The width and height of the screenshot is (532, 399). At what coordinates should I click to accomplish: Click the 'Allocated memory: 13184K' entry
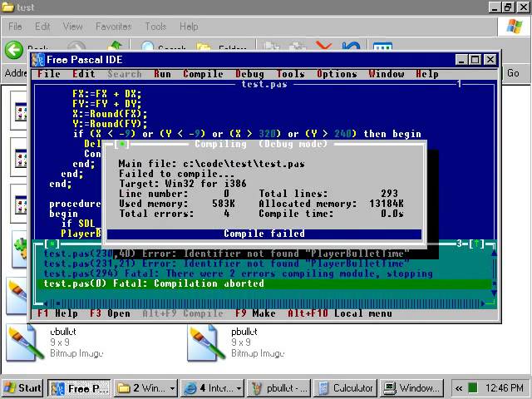[331, 204]
